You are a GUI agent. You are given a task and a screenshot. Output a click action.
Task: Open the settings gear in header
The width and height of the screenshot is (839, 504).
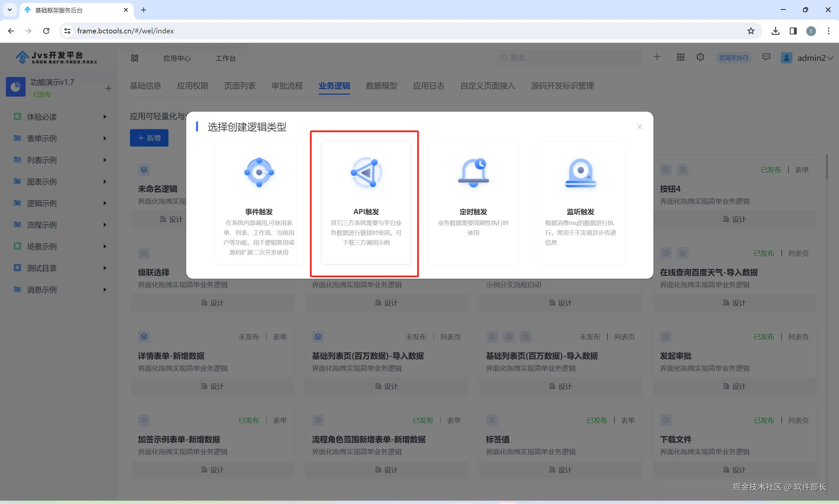click(700, 57)
